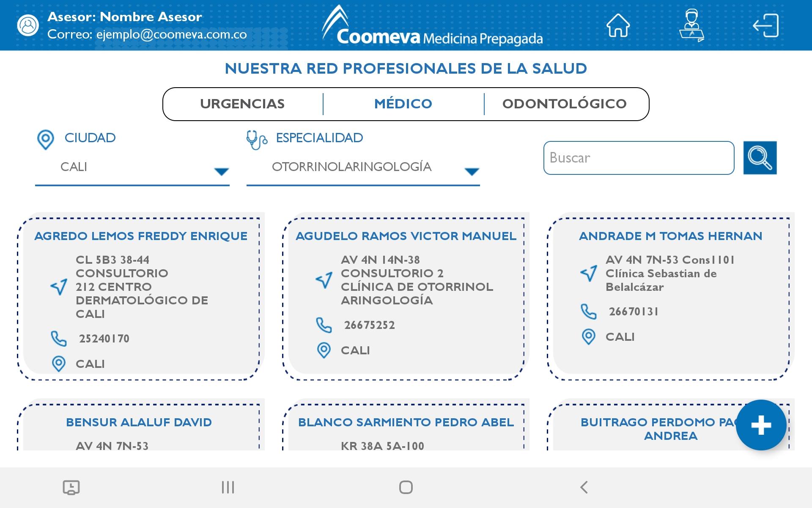This screenshot has height=508, width=812.
Task: Expand the Especialidad dropdown arrow
Action: click(472, 171)
